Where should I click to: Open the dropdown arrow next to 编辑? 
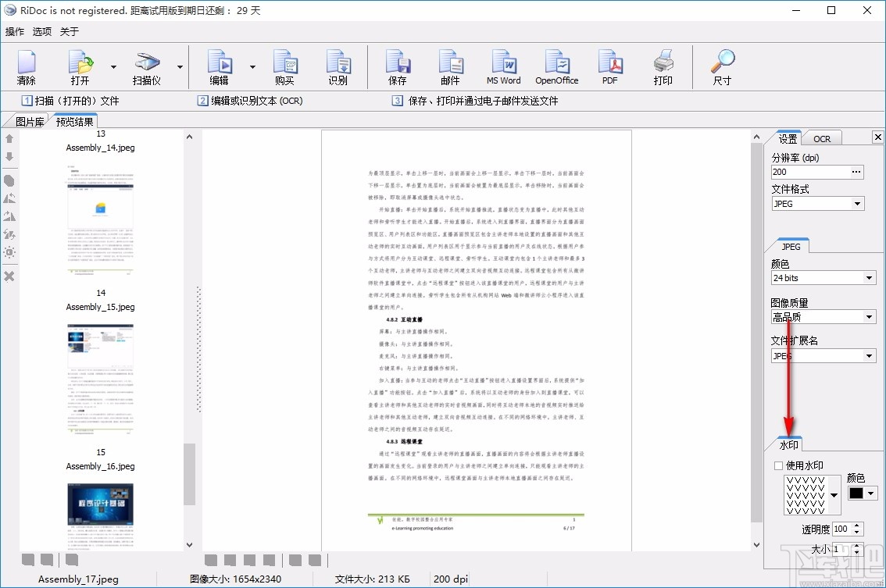(252, 67)
